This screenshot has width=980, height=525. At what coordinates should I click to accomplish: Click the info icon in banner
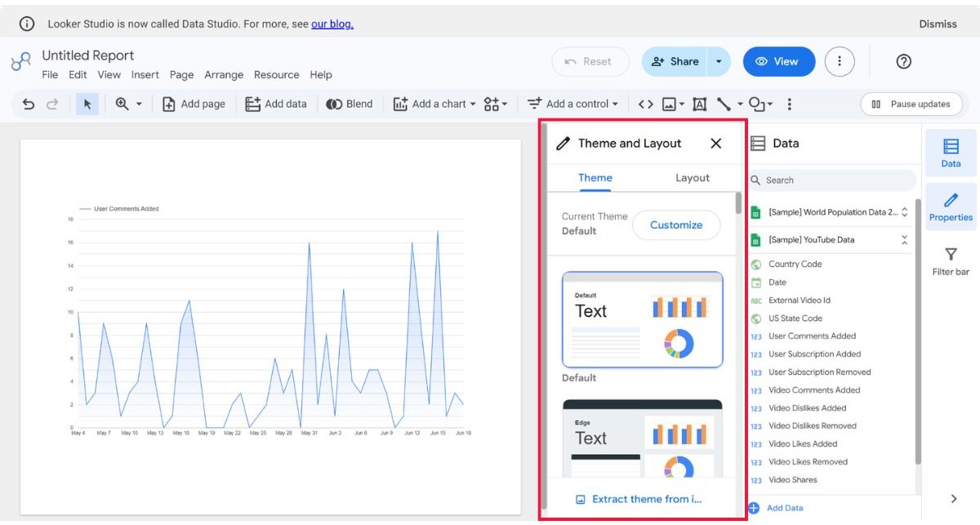(27, 24)
